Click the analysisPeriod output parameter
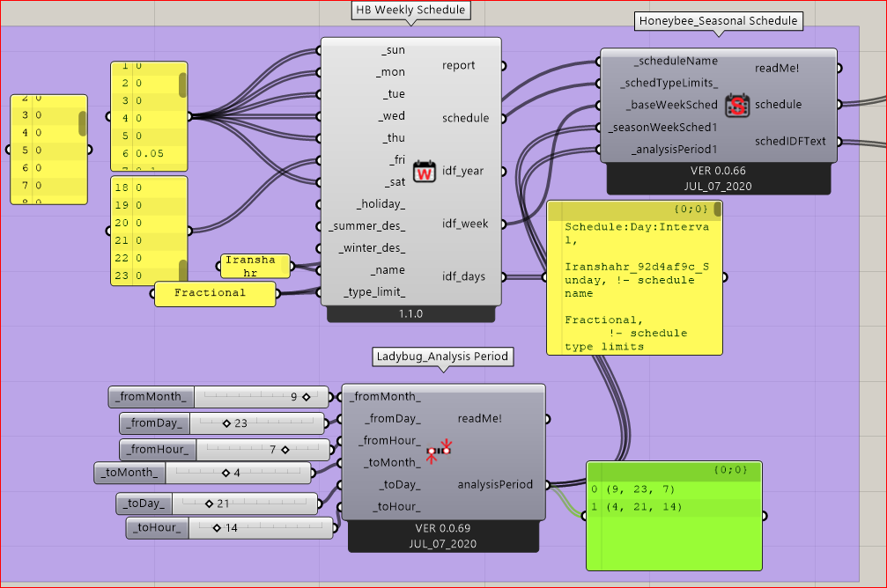This screenshot has height=588, width=887. tap(495, 484)
